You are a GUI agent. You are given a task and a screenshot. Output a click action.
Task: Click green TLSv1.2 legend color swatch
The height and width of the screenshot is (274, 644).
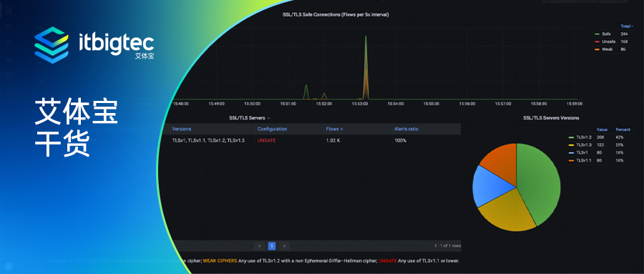[x=571, y=137]
